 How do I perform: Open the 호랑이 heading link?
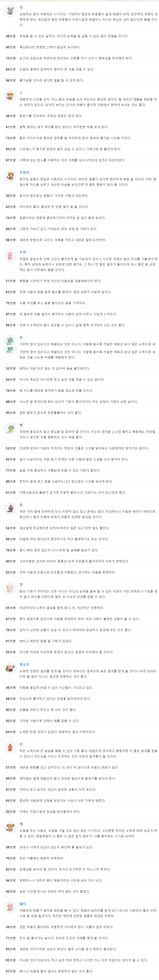click(24, 173)
